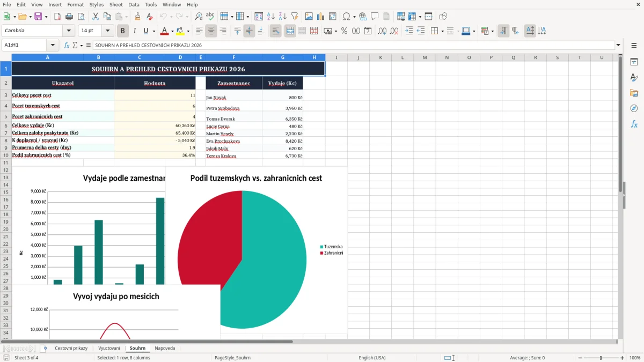Screen dimensions: 644x362
Task: Open the font size dropdown
Action: click(107, 31)
